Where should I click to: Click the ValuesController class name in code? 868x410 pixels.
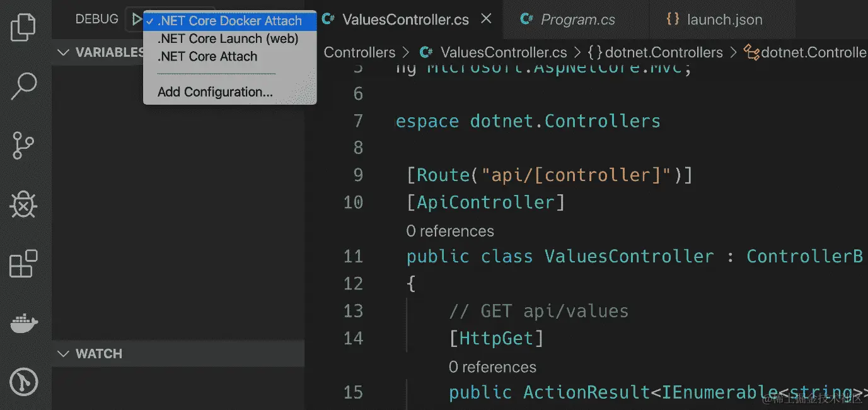click(x=629, y=257)
